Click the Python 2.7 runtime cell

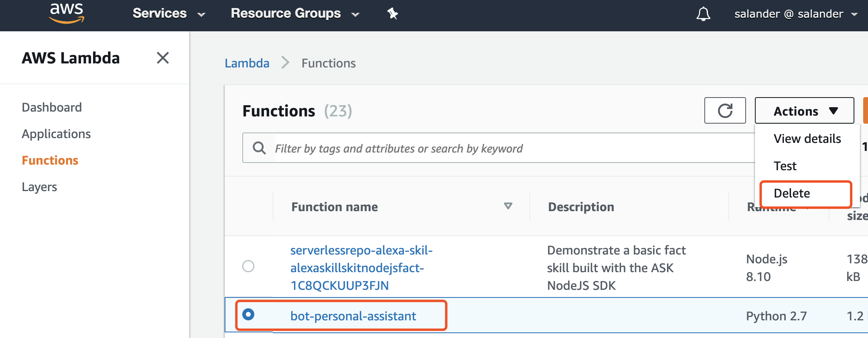click(x=776, y=316)
